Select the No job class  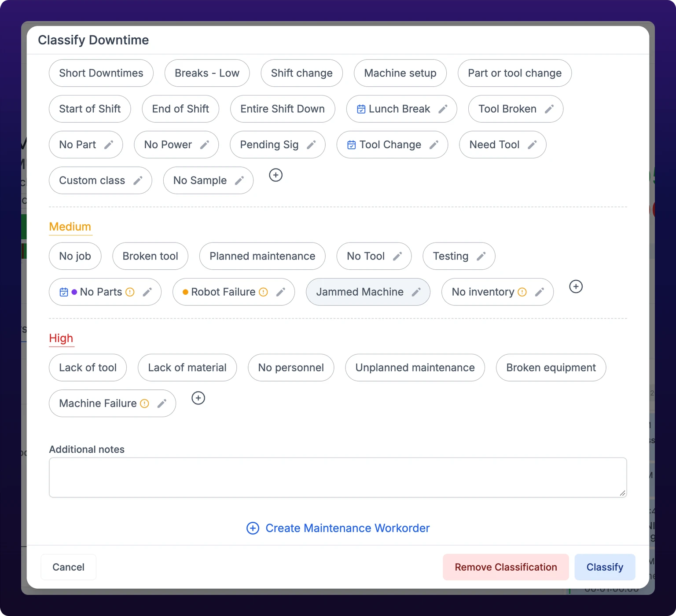[x=75, y=256]
